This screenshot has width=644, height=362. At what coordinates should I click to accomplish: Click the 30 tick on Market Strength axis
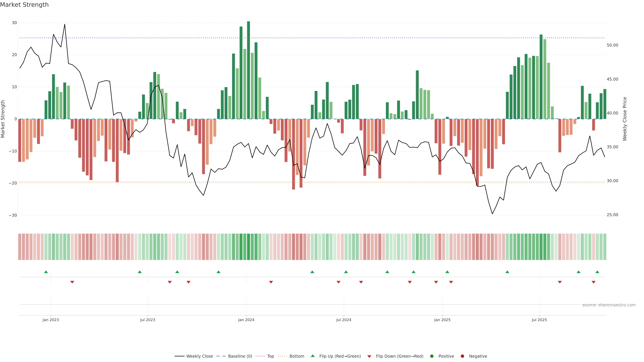[14, 23]
